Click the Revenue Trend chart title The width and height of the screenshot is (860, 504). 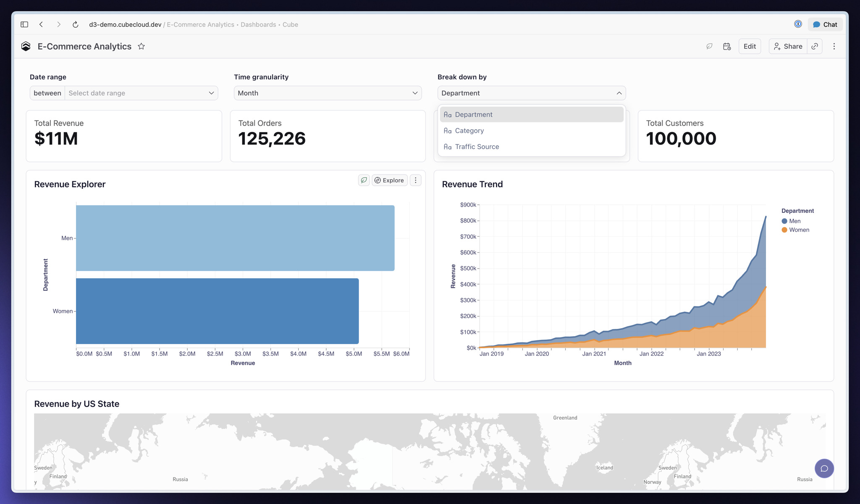472,184
